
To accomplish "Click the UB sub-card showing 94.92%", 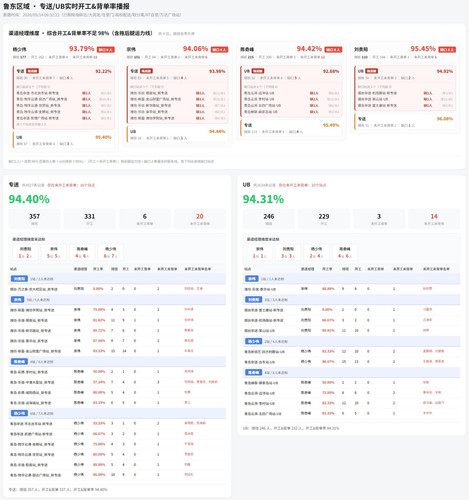I will (x=405, y=88).
